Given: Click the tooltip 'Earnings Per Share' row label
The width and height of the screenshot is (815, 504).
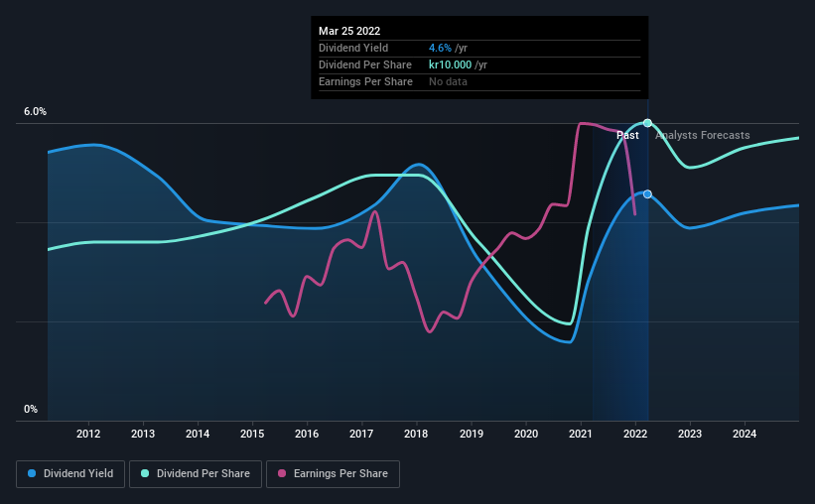Looking at the screenshot, I should pos(365,81).
